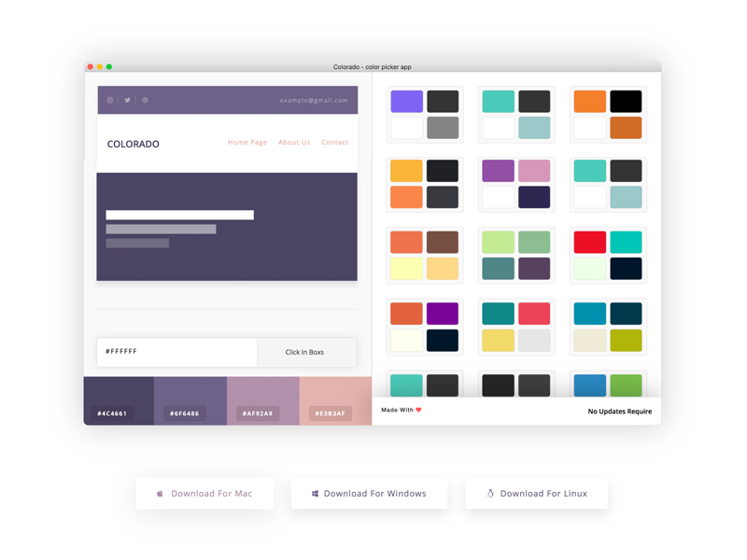Open Home Page in preview navigation

pyautogui.click(x=247, y=143)
